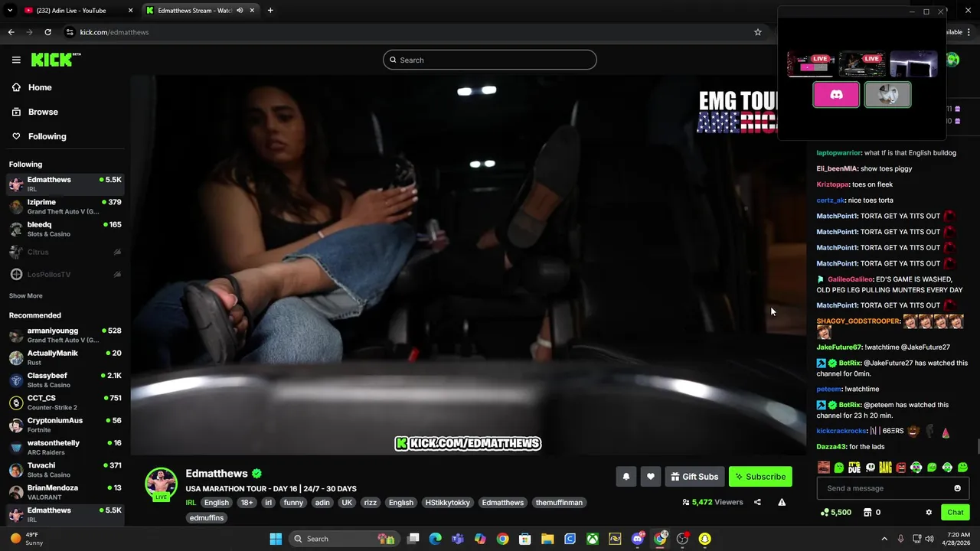This screenshot has width=980, height=551.
Task: Click the green Subscribe button
Action: click(760, 477)
